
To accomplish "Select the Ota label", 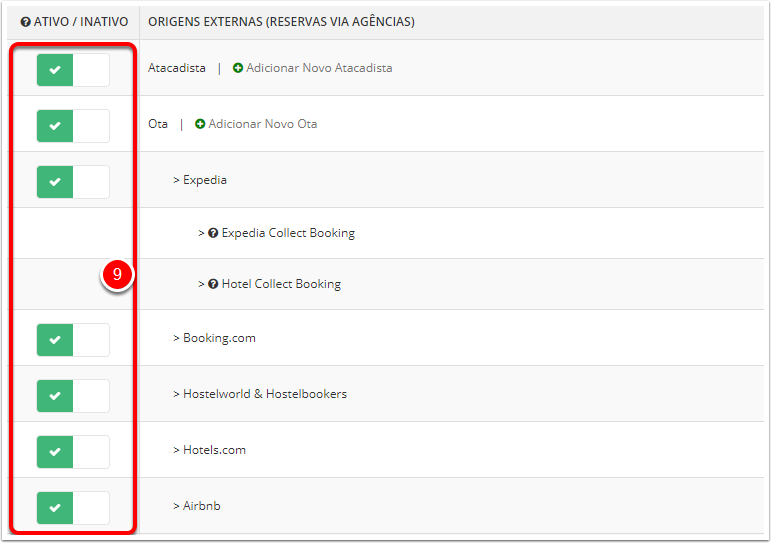I will coord(158,124).
